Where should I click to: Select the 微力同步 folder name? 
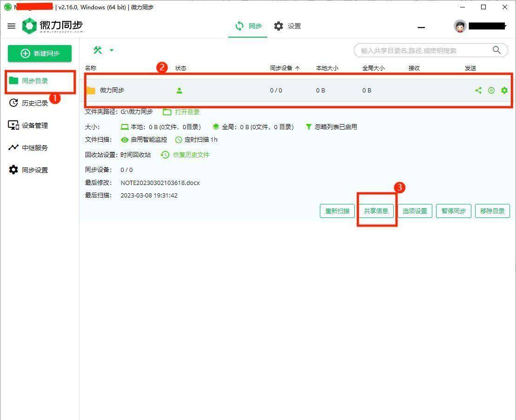point(112,90)
